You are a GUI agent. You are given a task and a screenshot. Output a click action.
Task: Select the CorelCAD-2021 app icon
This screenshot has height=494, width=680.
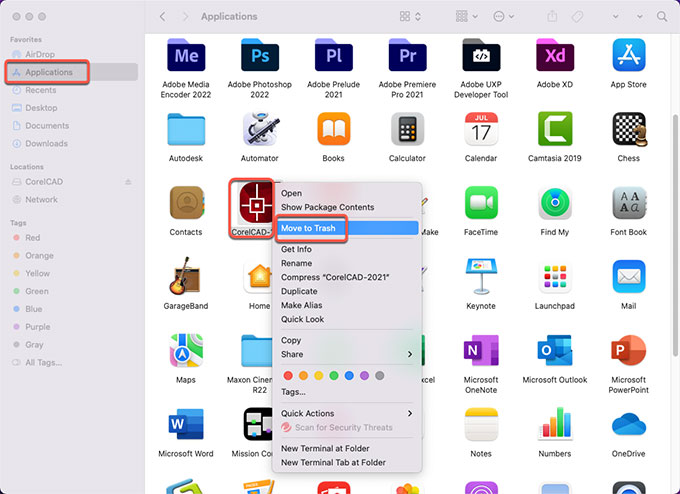coord(256,203)
